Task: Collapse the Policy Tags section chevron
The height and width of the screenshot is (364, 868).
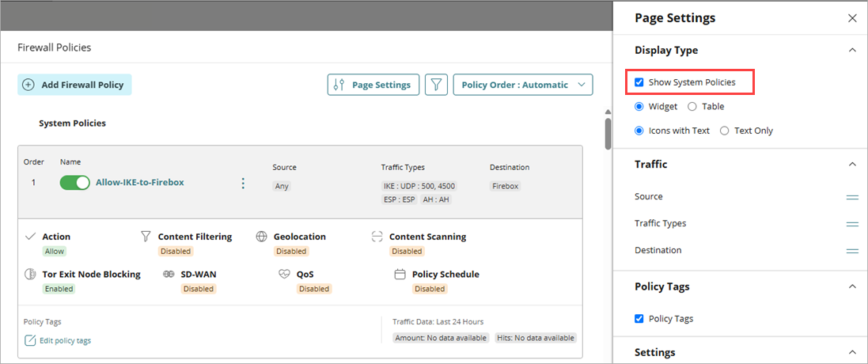Action: tap(852, 286)
